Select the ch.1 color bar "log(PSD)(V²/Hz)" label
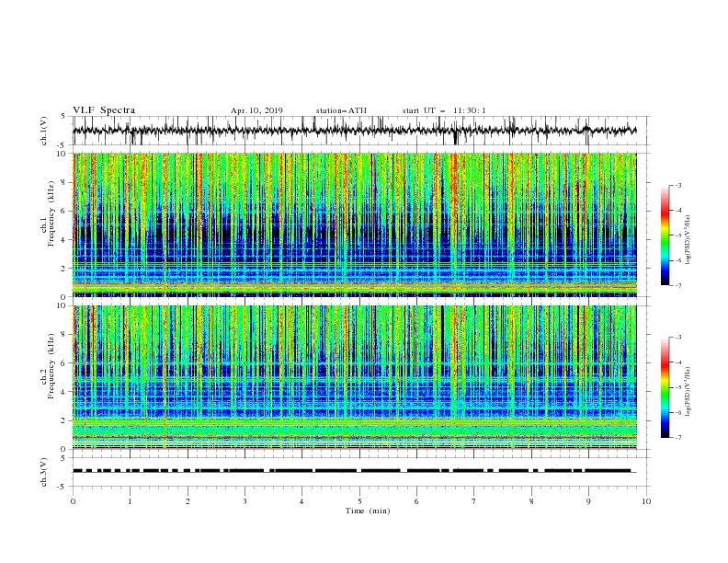This screenshot has width=728, height=563. click(688, 240)
